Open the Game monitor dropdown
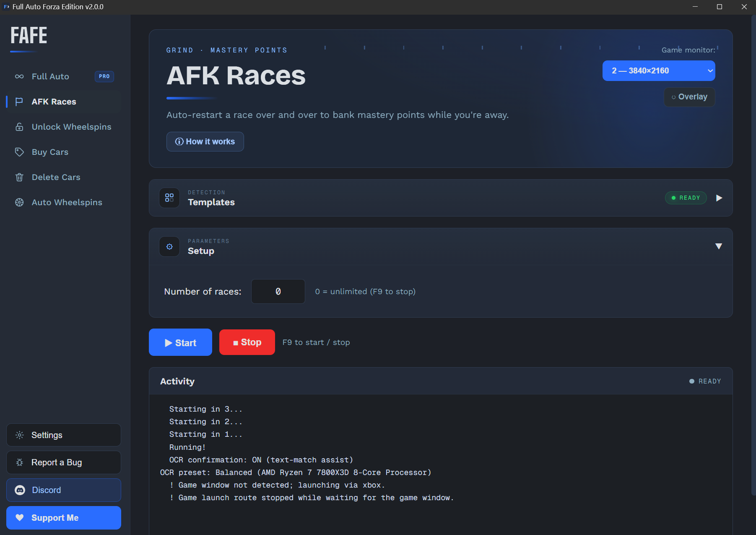The image size is (756, 535). coord(659,70)
